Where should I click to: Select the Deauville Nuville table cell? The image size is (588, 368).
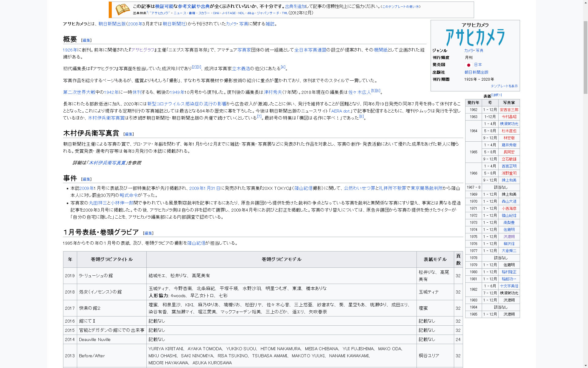click(x=112, y=339)
